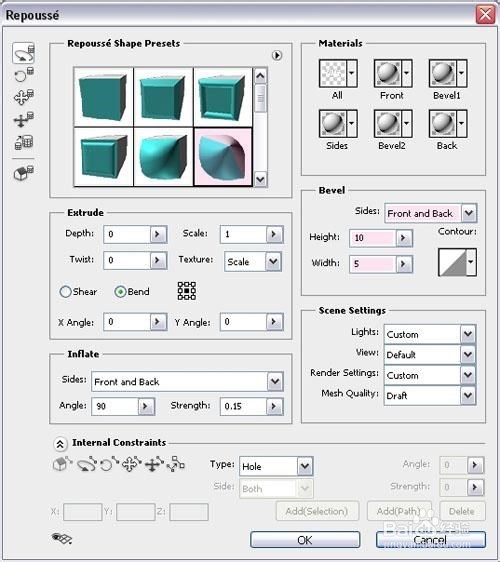Open the Render Settings dropdown
The height and width of the screenshot is (562, 500).
[x=468, y=375]
